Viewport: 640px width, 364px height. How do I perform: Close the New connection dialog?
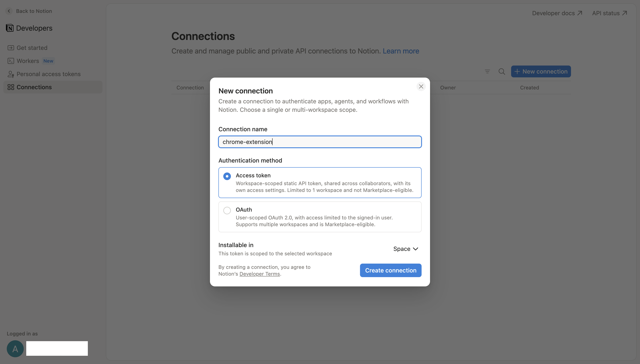421,86
